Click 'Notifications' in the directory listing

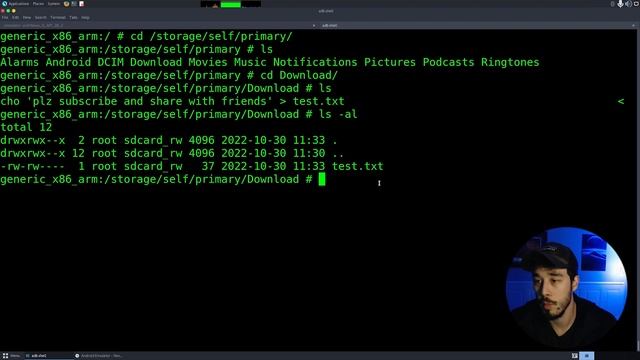pos(315,62)
